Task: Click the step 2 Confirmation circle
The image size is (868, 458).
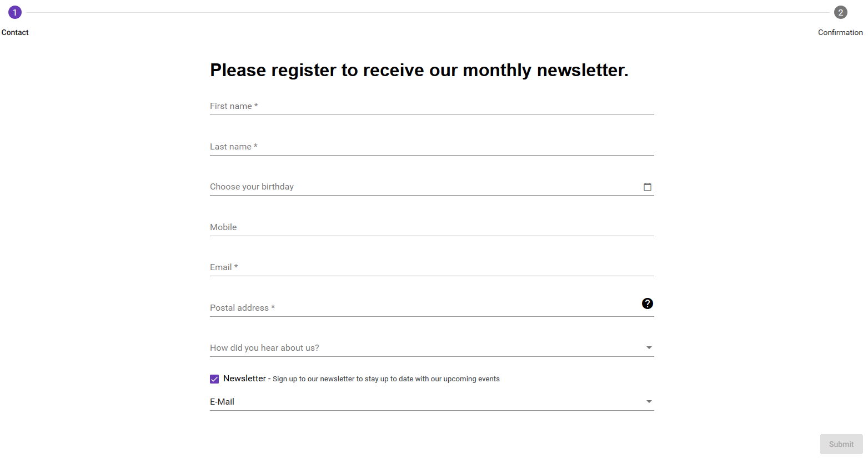Action: pos(840,12)
